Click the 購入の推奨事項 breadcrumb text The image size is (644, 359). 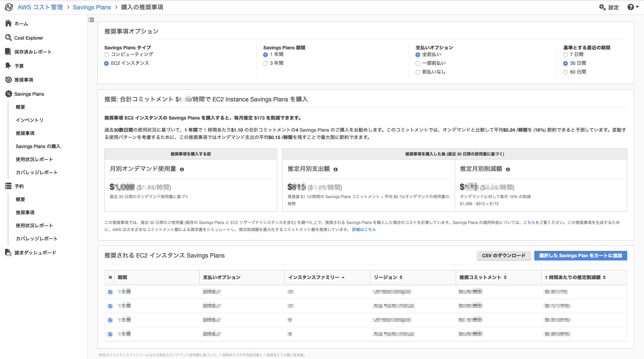[x=142, y=7]
